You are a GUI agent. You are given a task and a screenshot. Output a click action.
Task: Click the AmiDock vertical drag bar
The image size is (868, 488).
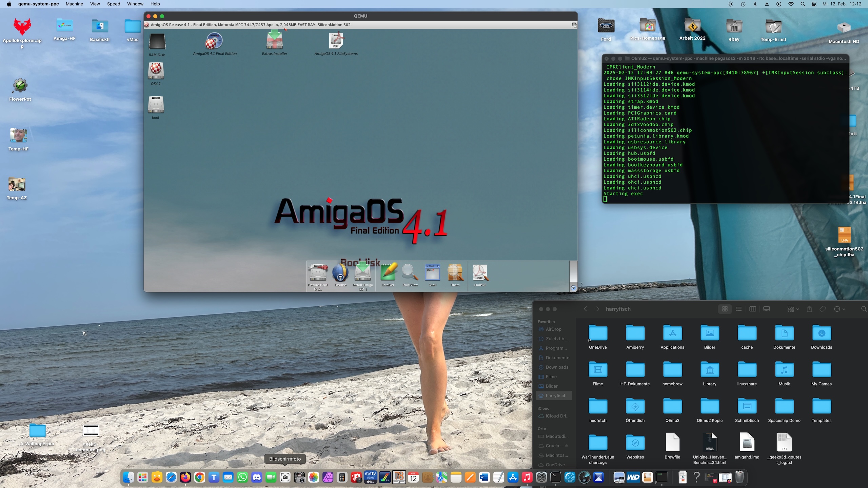pyautogui.click(x=573, y=272)
